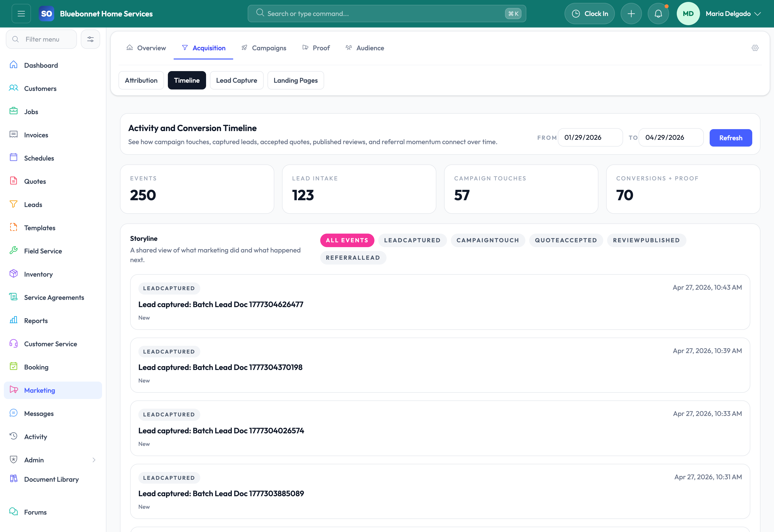The height and width of the screenshot is (532, 774).
Task: Filter storyline by ReviewPublished
Action: pyautogui.click(x=646, y=240)
